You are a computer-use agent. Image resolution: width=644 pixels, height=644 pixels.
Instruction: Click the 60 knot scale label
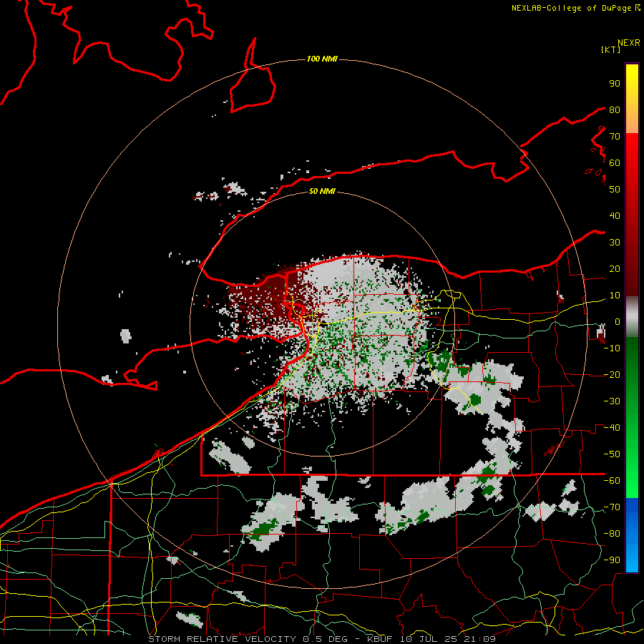pyautogui.click(x=615, y=162)
